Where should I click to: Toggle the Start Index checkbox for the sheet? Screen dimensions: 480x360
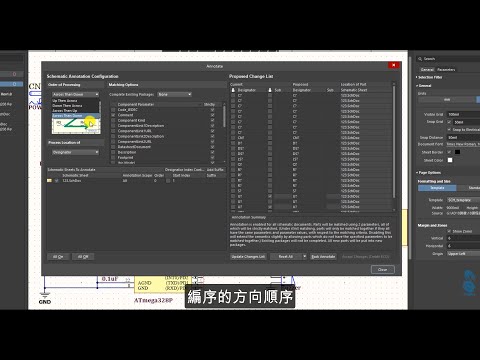(168, 180)
